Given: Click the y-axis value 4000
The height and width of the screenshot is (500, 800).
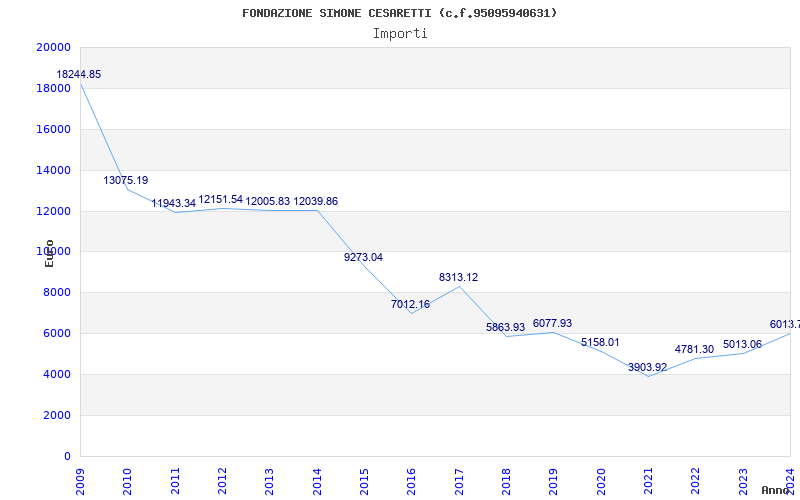Looking at the screenshot, I should [x=56, y=374].
